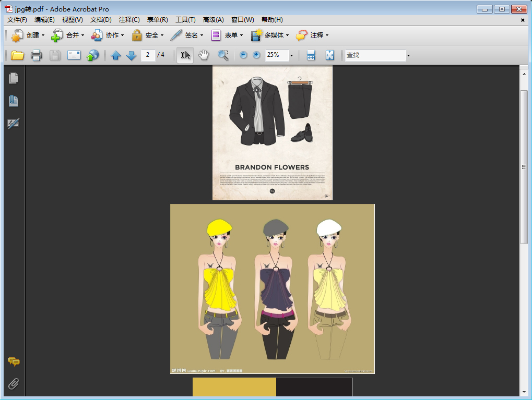Click the zoom in plus button
This screenshot has width=532, height=400.
click(x=256, y=55)
